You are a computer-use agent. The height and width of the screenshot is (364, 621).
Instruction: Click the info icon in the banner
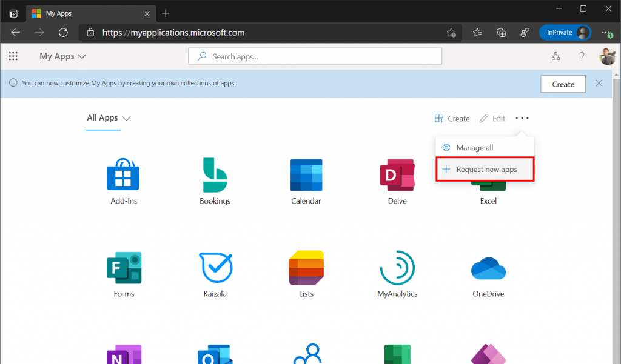[13, 83]
